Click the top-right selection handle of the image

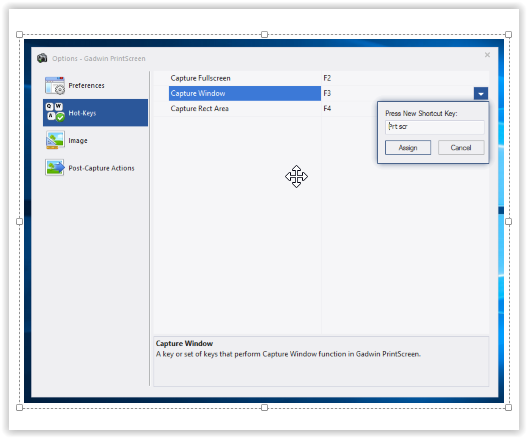509,34
